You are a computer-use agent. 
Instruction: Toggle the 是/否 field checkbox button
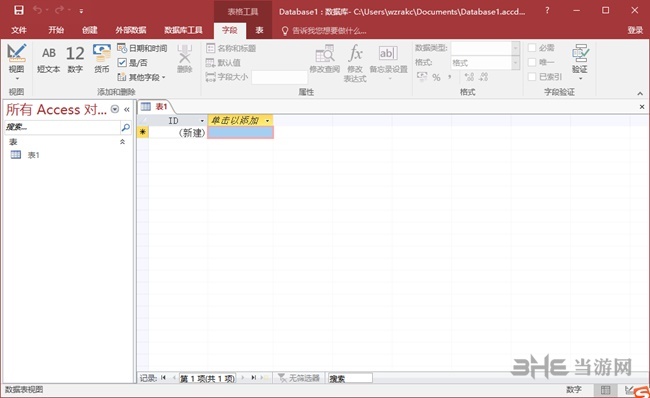tap(132, 63)
